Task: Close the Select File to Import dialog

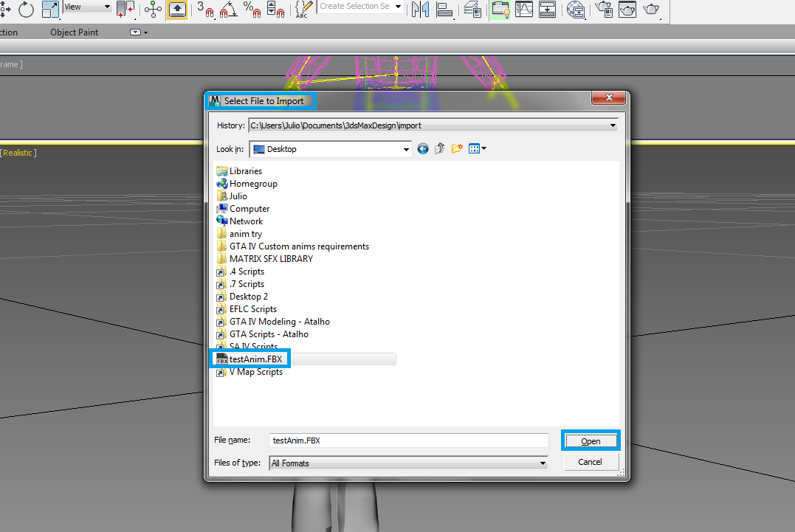Action: tap(609, 98)
